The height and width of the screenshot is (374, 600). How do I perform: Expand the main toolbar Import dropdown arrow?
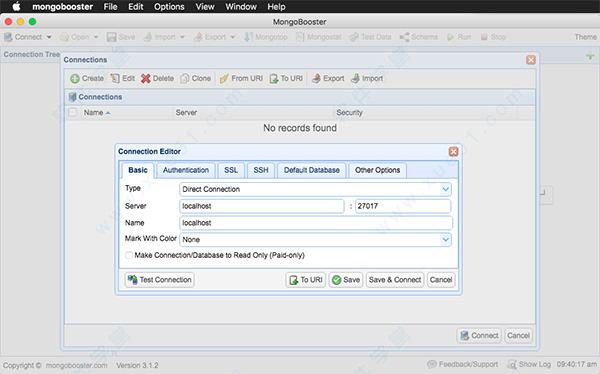182,37
